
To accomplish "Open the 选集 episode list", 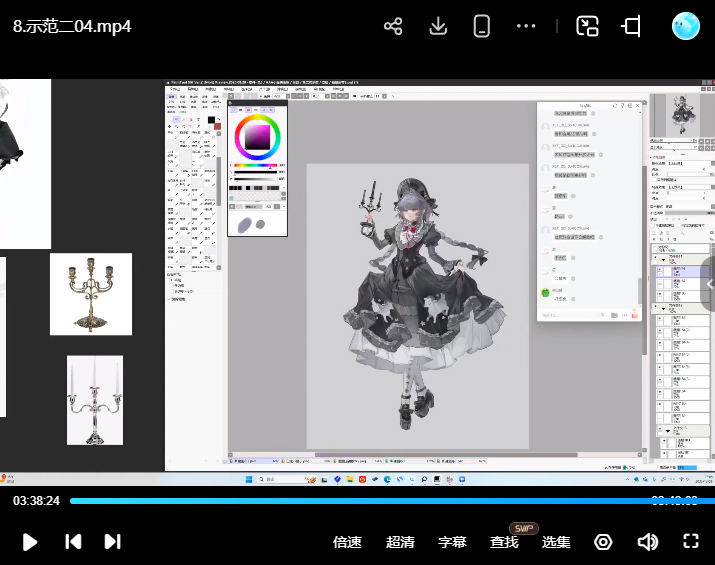I will tap(556, 542).
